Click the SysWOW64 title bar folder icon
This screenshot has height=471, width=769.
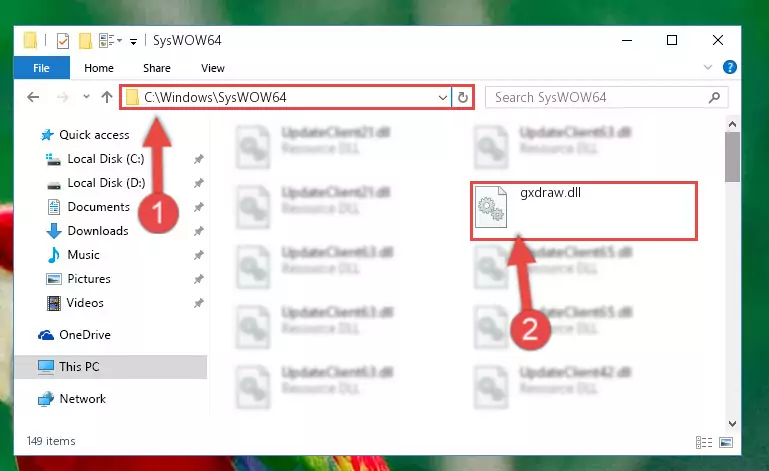tap(30, 41)
